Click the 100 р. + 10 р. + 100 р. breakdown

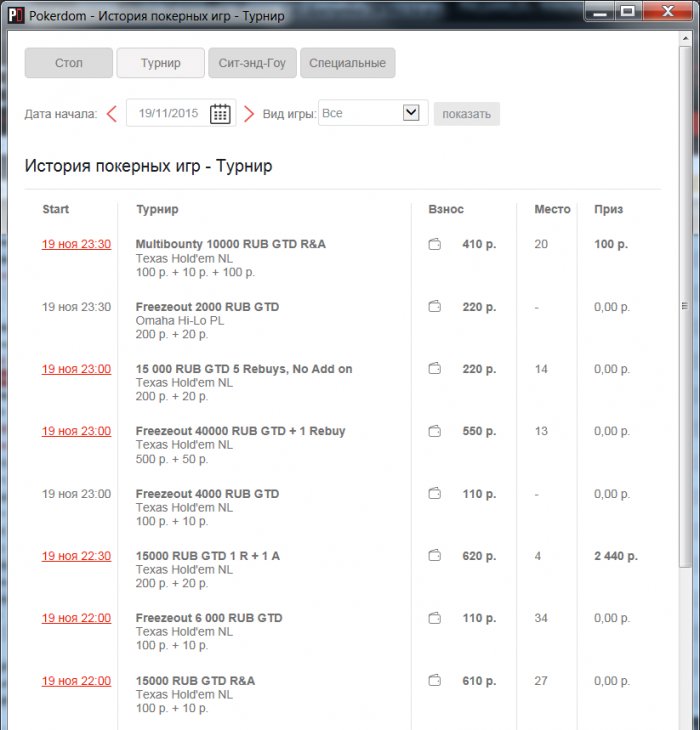click(195, 272)
